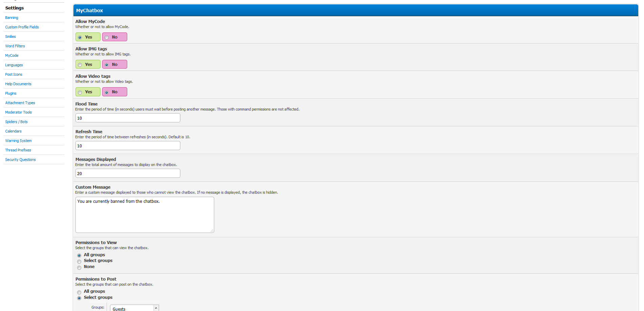
Task: Open Banning settings in sidebar
Action: coord(12,18)
